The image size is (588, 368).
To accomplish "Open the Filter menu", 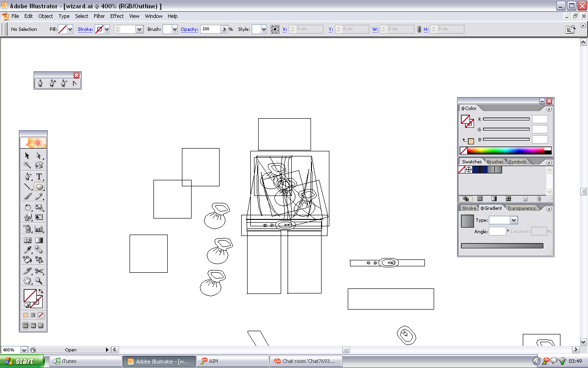I will pos(99,16).
